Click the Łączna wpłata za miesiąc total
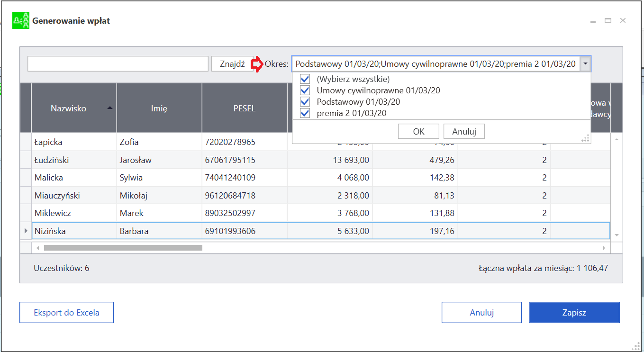 click(543, 268)
